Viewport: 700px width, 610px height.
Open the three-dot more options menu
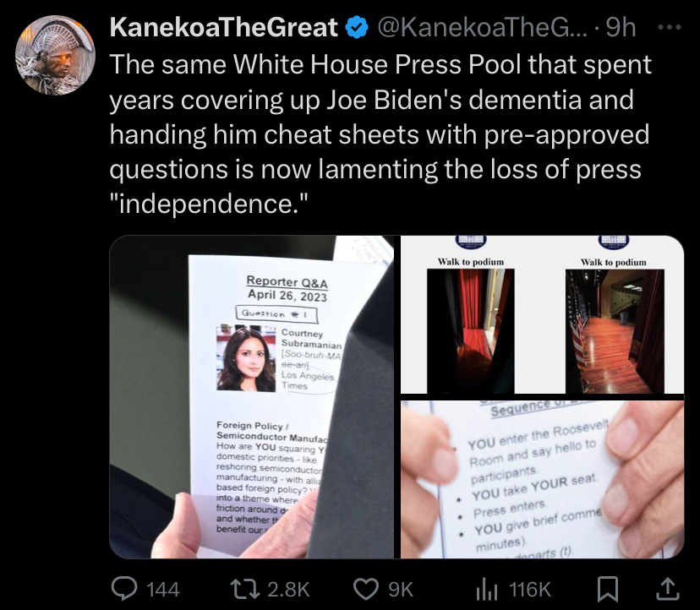[670, 28]
